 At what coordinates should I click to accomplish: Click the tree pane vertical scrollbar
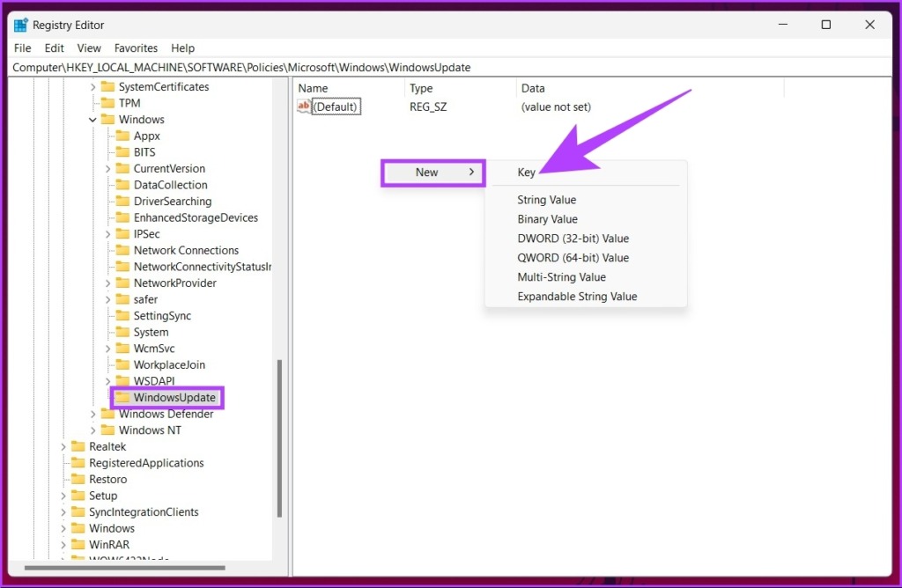pyautogui.click(x=279, y=440)
